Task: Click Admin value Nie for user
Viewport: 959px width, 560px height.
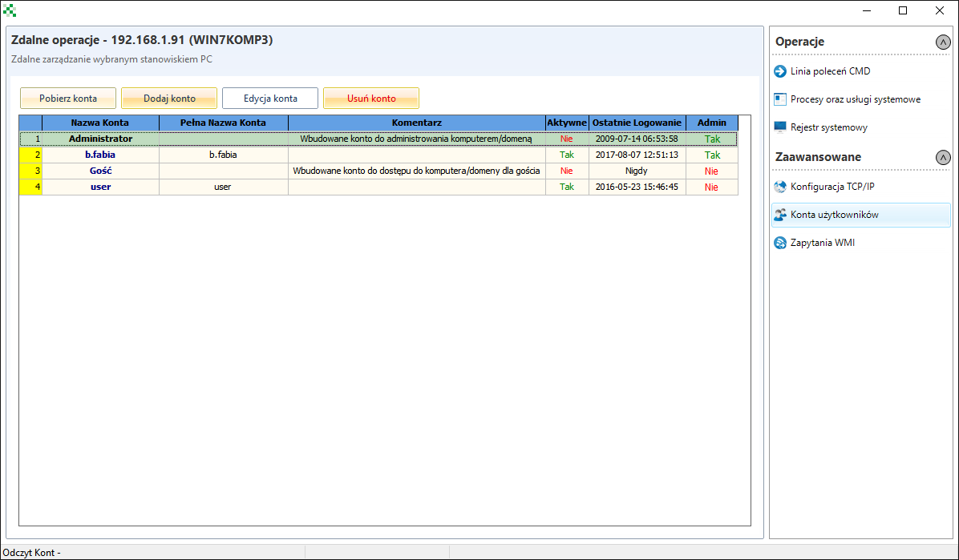Action: [711, 187]
